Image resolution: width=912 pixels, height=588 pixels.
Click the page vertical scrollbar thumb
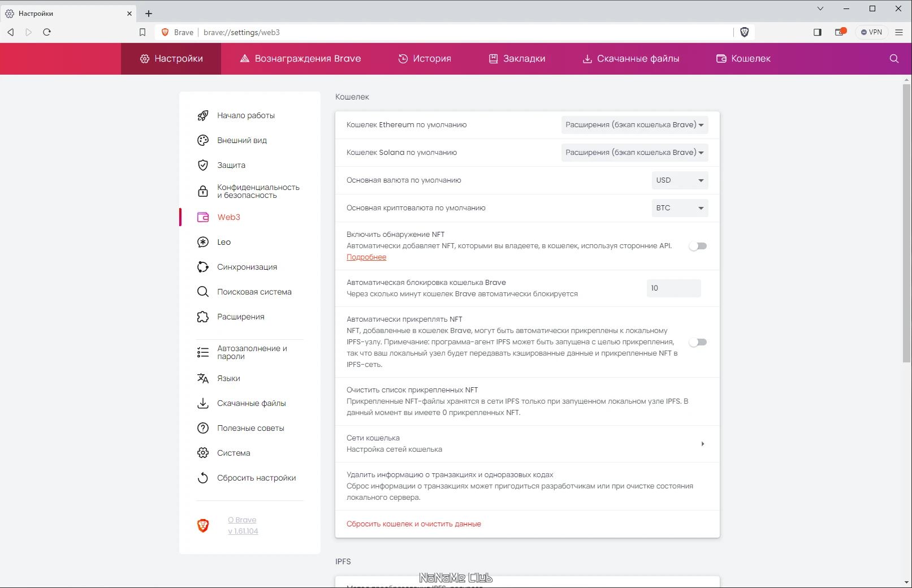point(907,223)
